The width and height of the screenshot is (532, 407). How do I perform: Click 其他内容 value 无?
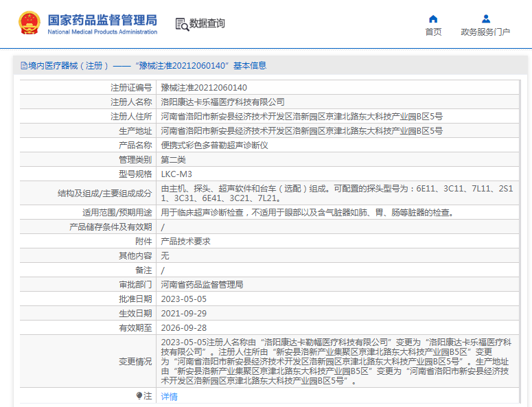[165, 256]
